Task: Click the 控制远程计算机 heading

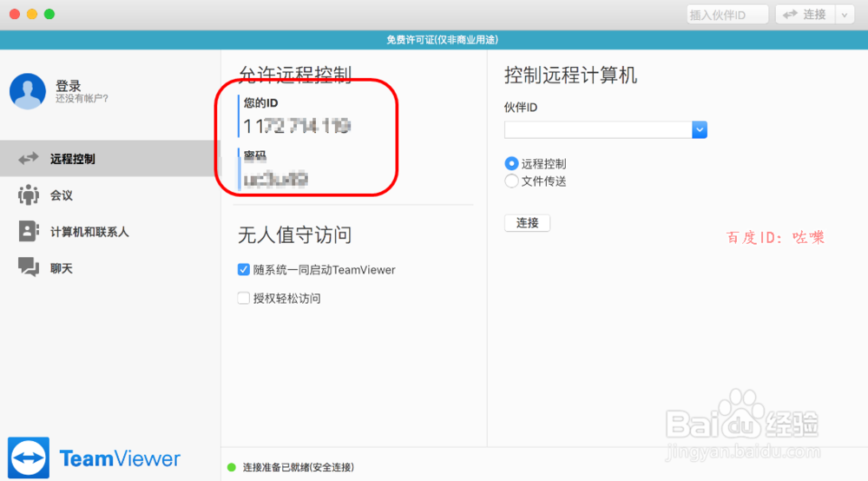Action: coord(571,75)
